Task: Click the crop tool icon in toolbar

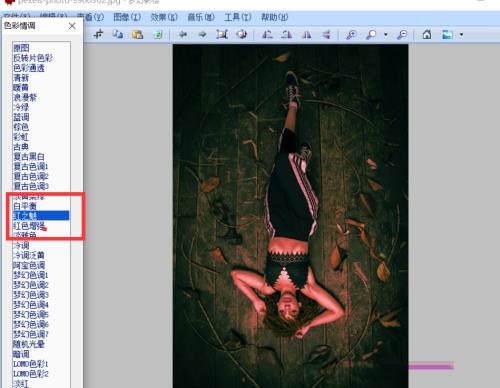Action: [x=98, y=34]
